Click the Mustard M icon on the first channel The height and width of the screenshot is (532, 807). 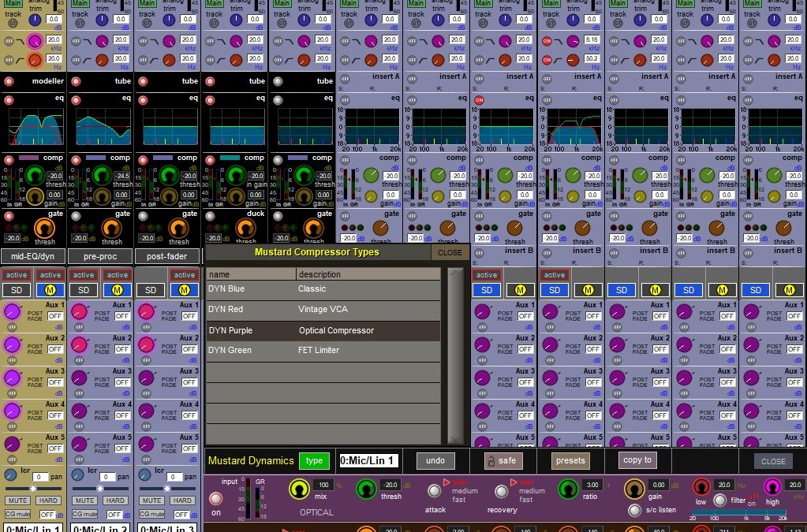[50, 290]
